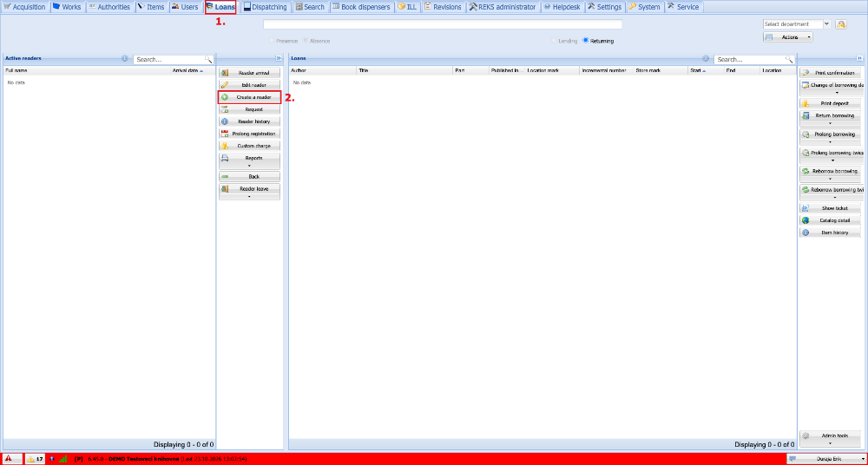Select the Presence radio option
Viewport: 868px width, 465px height.
[x=271, y=41]
